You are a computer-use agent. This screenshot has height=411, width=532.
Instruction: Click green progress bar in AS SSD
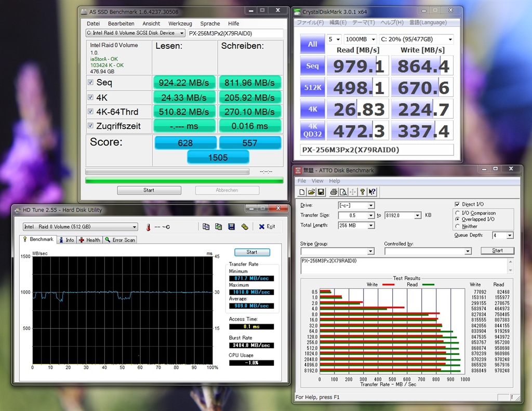[x=184, y=180]
